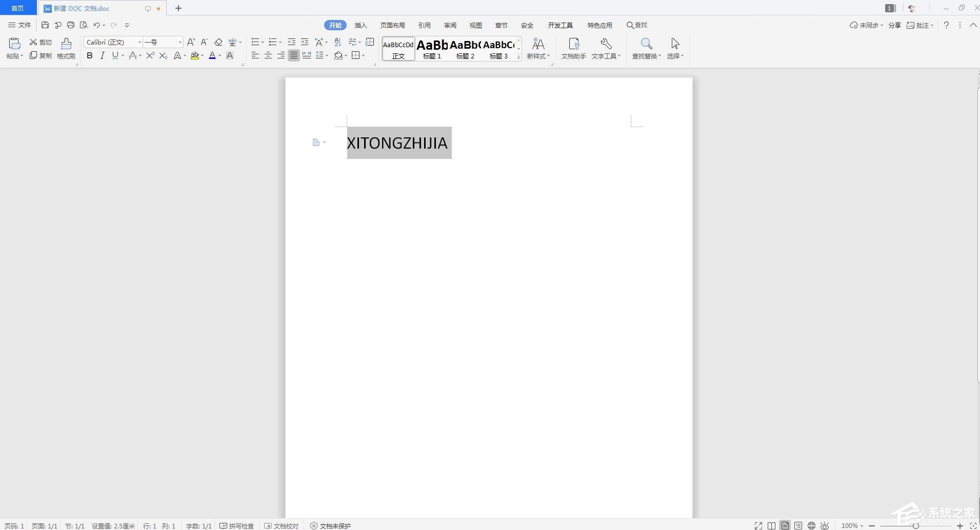Click the clear formatting eraser icon

218,42
